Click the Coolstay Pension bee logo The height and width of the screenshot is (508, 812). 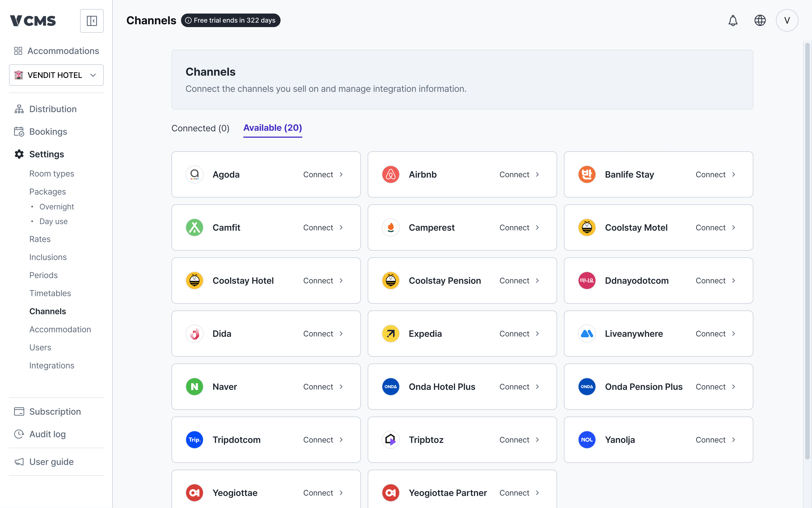(391, 281)
